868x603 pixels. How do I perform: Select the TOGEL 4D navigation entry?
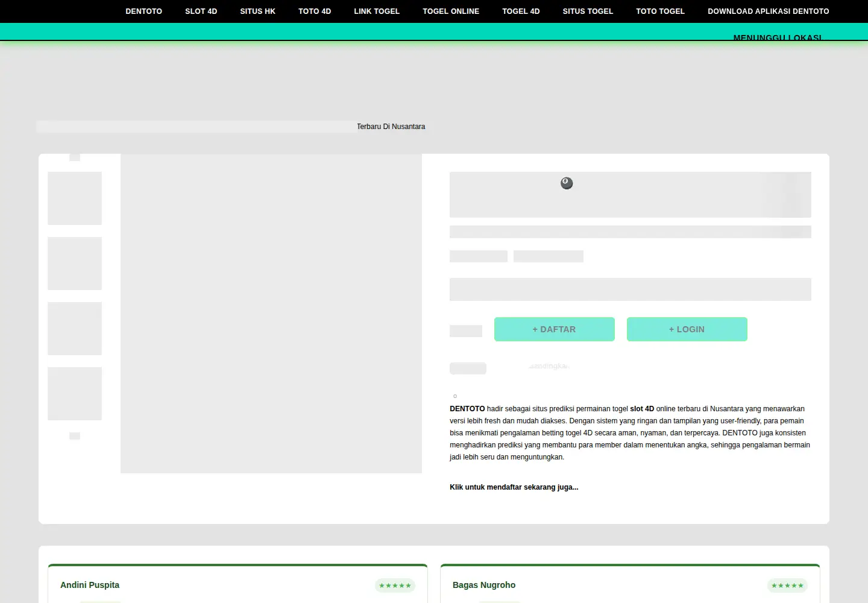pos(521,11)
